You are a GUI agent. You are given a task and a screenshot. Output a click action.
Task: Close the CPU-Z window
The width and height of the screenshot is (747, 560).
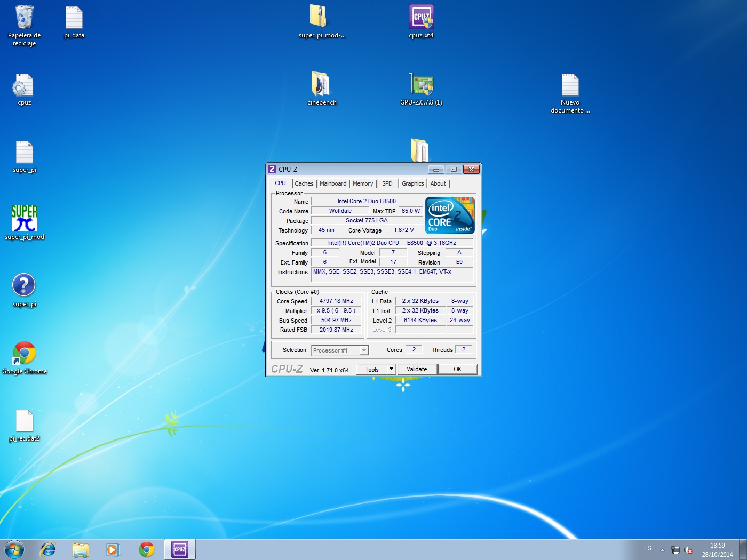(x=471, y=170)
